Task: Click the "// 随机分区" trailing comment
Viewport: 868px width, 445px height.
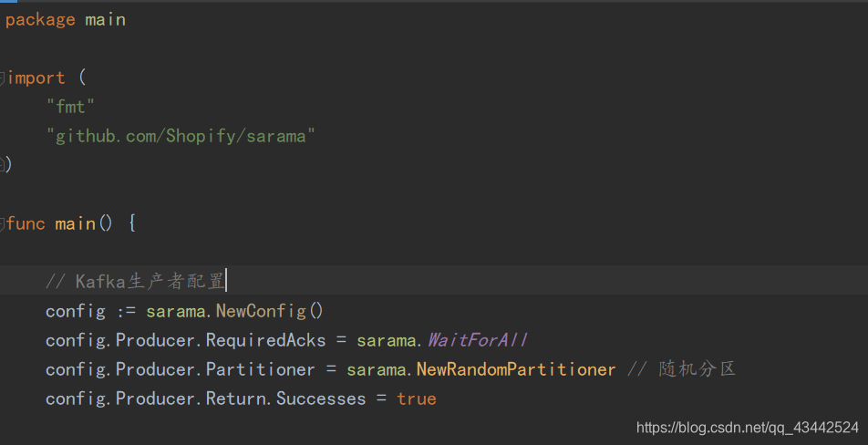Action: pos(681,369)
